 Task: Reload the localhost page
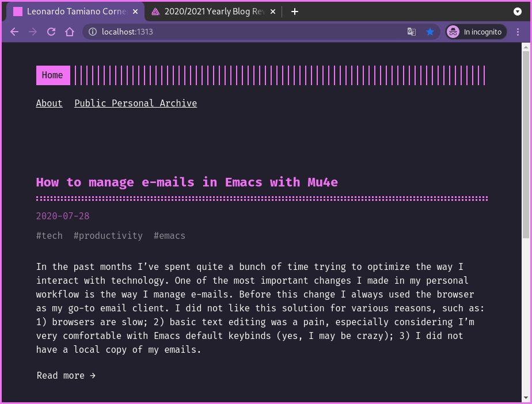pyautogui.click(x=51, y=32)
